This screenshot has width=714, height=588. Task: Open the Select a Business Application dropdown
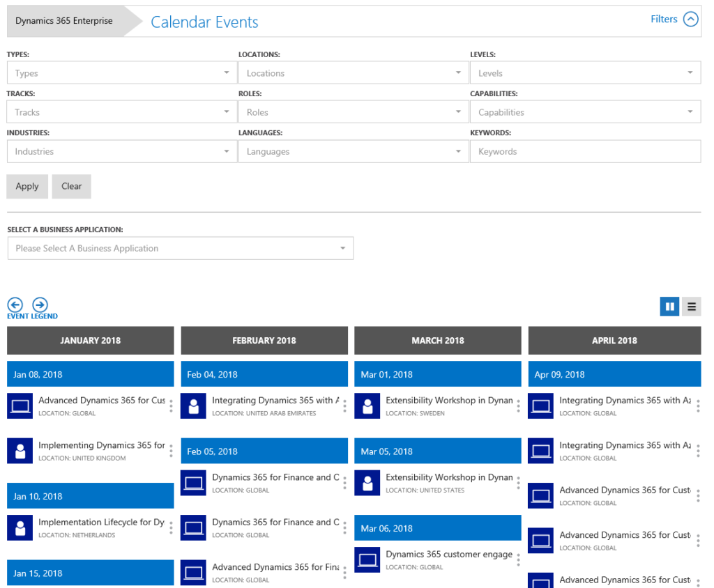pyautogui.click(x=180, y=248)
